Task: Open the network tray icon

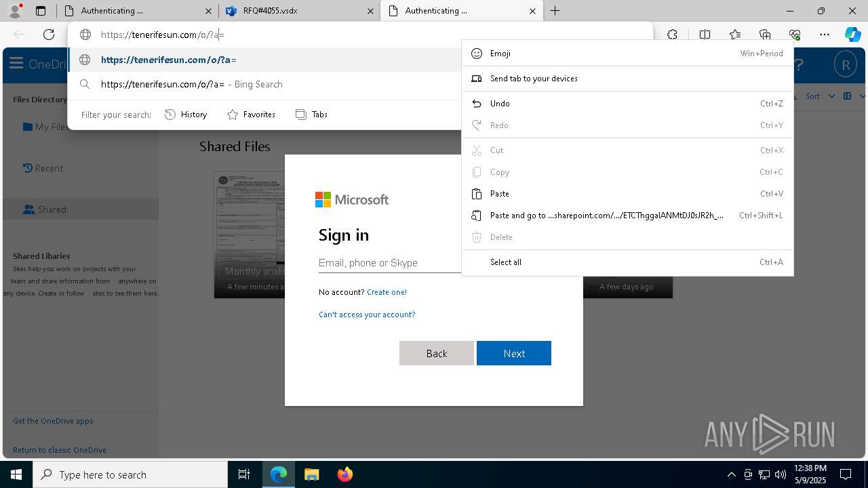Action: [x=764, y=474]
